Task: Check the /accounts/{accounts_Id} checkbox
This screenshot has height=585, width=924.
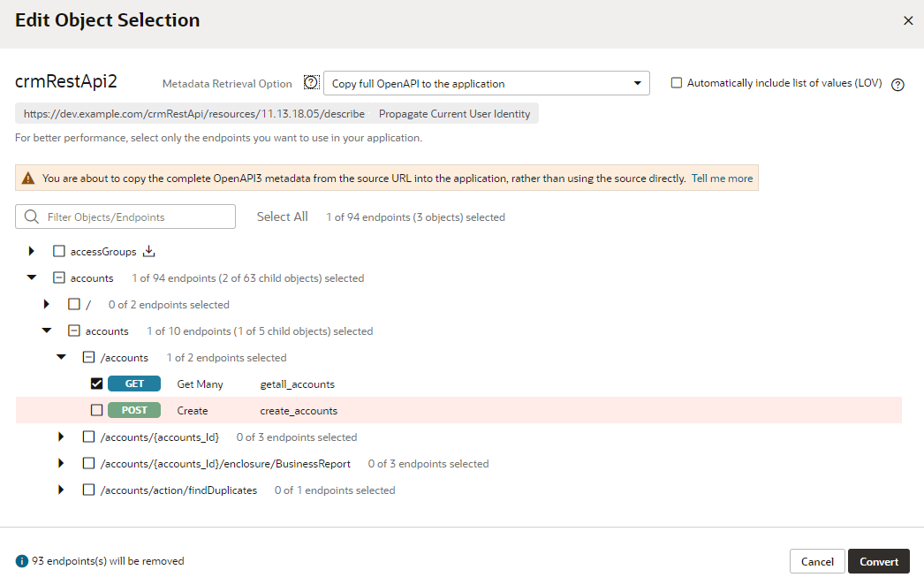Action: pos(88,437)
